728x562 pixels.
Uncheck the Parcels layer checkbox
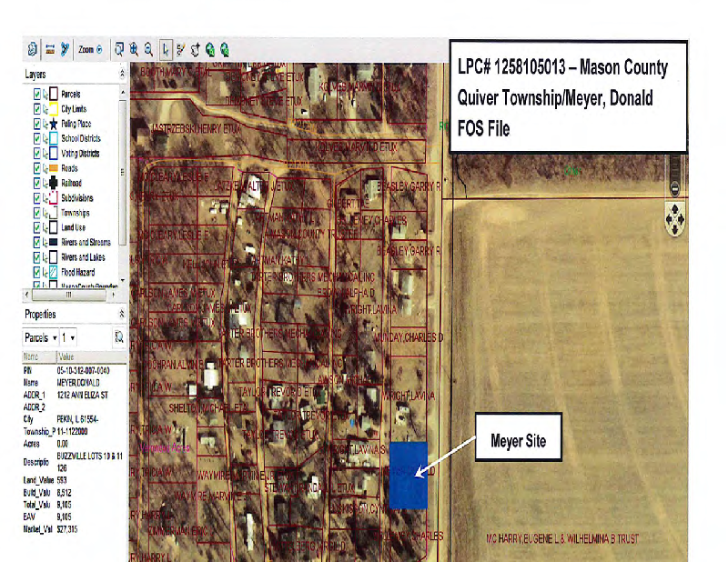pyautogui.click(x=37, y=94)
